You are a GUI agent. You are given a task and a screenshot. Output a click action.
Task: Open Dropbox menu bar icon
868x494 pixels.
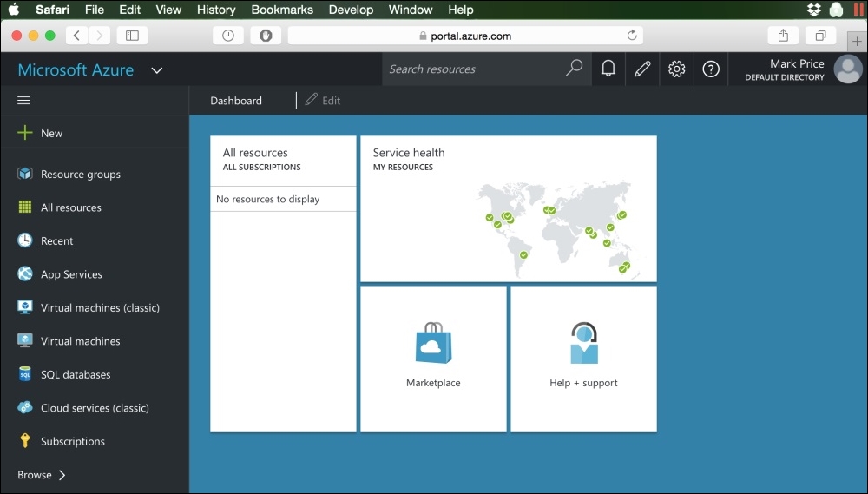coord(814,10)
